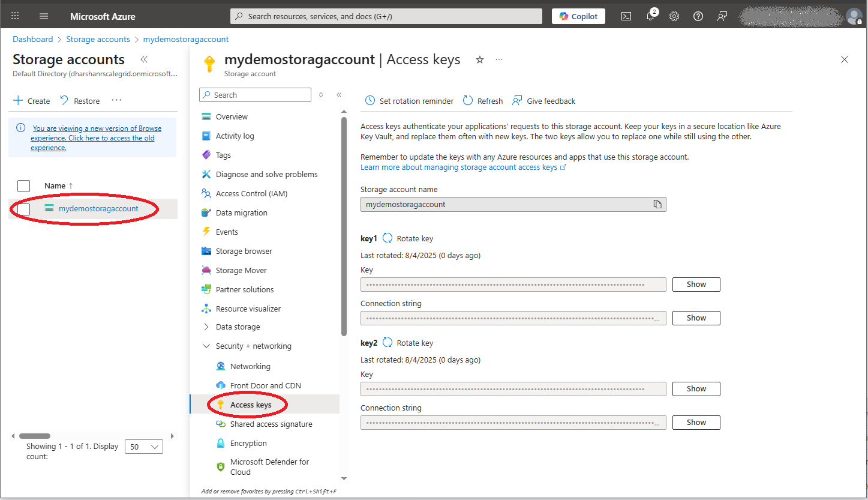Click the resource menu Search box
868x500 pixels.
255,95
